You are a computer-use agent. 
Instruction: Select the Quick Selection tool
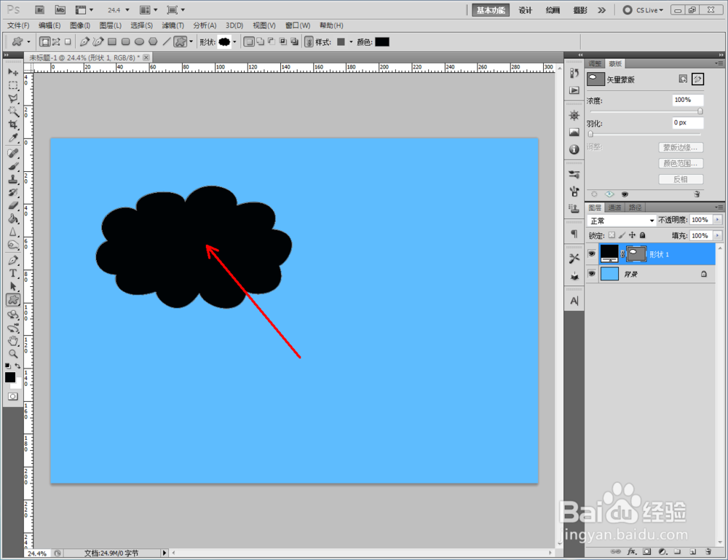click(x=13, y=111)
